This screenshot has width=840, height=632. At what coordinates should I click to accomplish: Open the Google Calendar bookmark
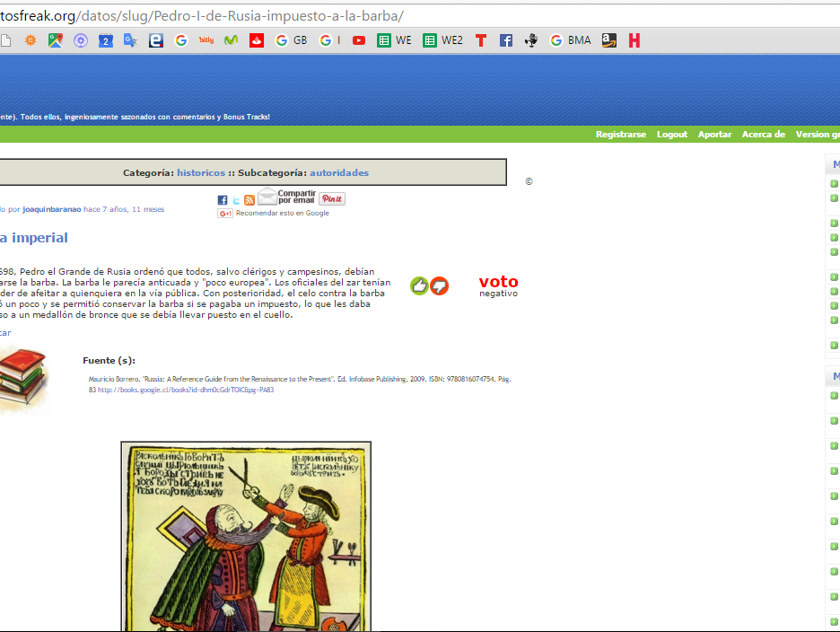(106, 40)
